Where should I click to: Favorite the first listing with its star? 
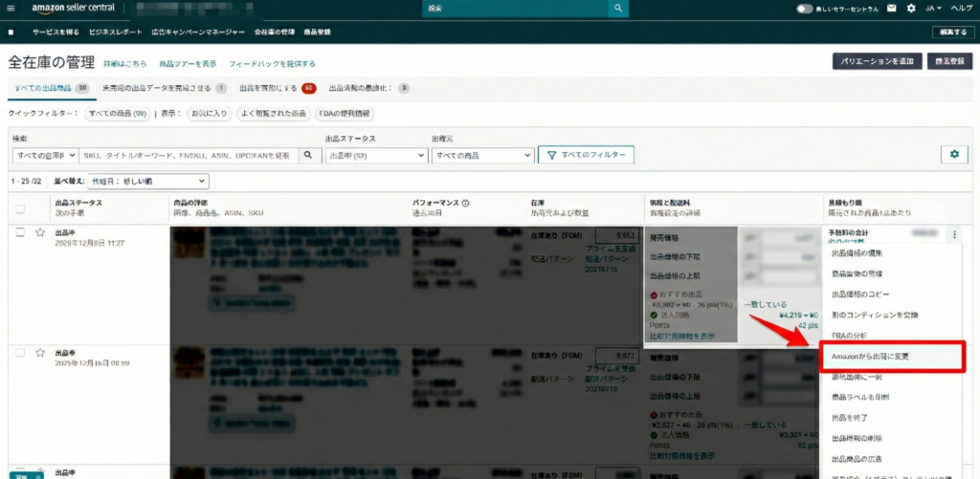click(40, 232)
